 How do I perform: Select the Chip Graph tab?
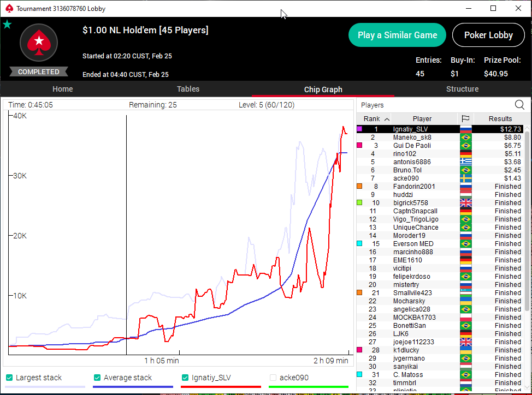[323, 89]
